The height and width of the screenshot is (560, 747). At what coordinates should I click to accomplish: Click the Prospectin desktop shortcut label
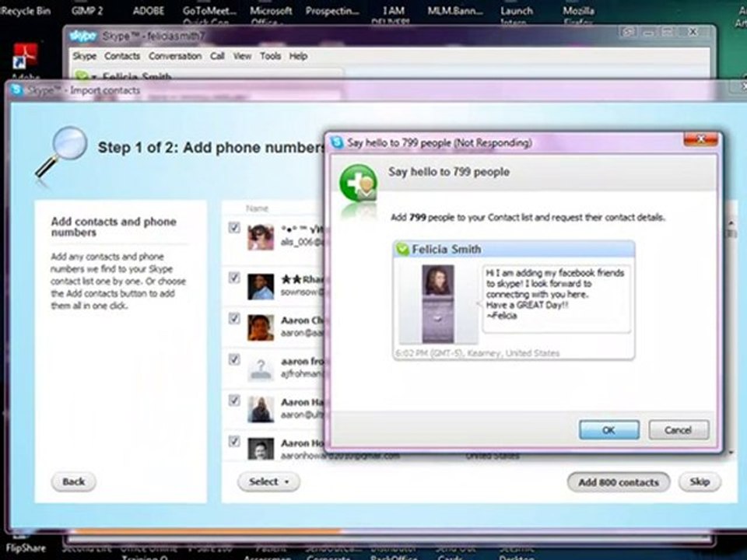[332, 10]
